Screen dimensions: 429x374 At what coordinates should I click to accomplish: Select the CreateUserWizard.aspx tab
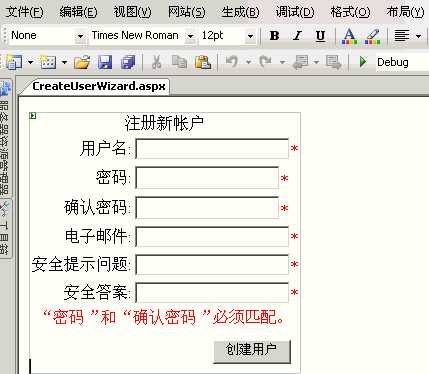[99, 86]
